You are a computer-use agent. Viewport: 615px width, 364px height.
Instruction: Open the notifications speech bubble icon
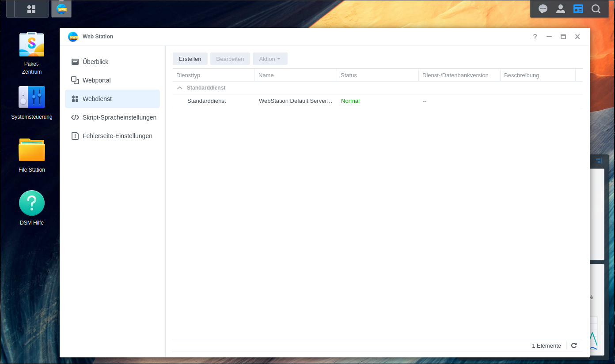point(543,9)
